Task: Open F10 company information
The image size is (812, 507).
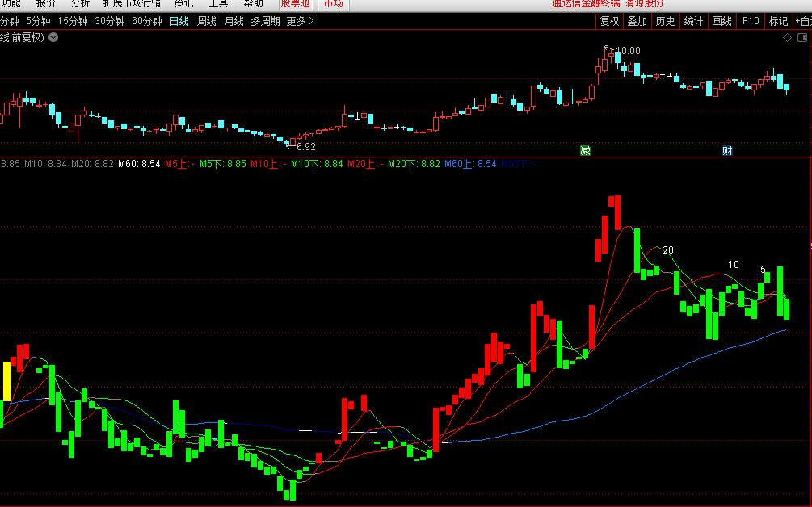Action: tap(751, 21)
